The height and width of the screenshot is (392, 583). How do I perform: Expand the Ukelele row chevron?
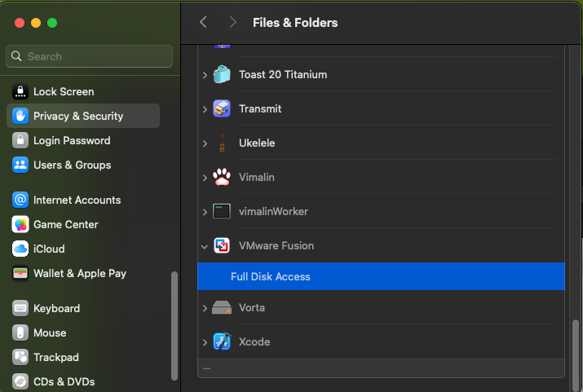pyautogui.click(x=205, y=143)
